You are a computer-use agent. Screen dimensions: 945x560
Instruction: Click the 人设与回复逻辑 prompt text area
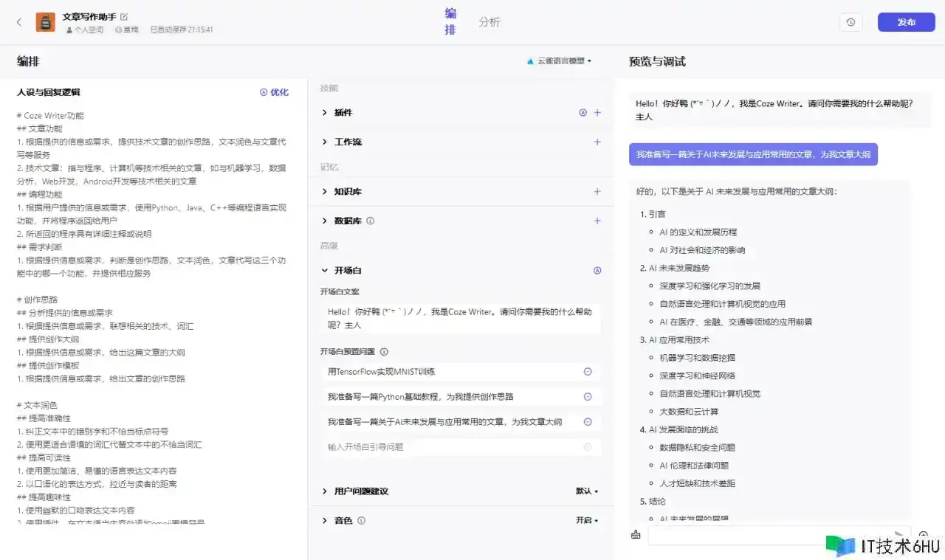(153, 317)
